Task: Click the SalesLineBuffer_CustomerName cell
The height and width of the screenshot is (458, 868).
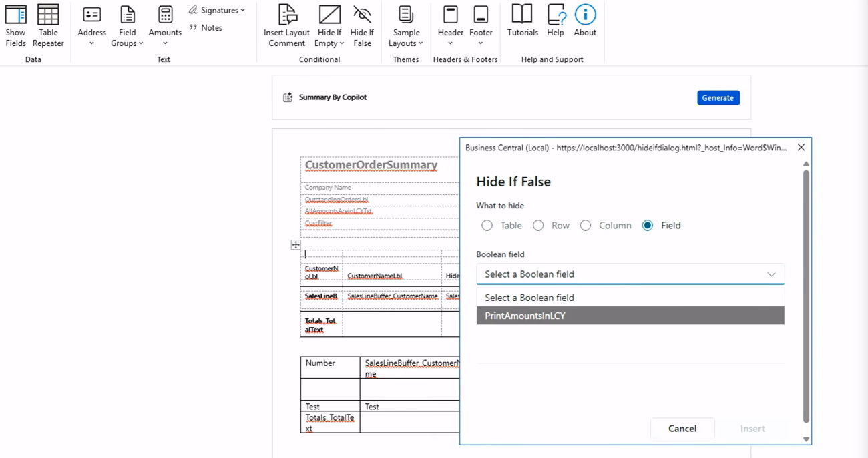Action: point(392,296)
